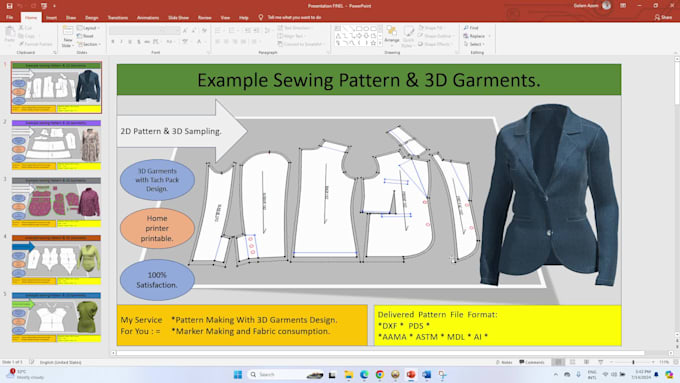Toggle Underline formatting
This screenshot has height=383, width=680.
click(x=130, y=42)
